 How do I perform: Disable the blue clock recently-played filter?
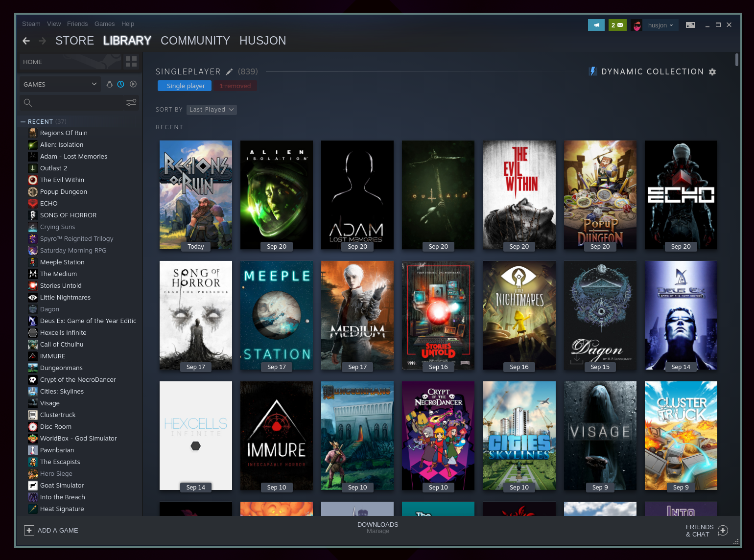(120, 84)
